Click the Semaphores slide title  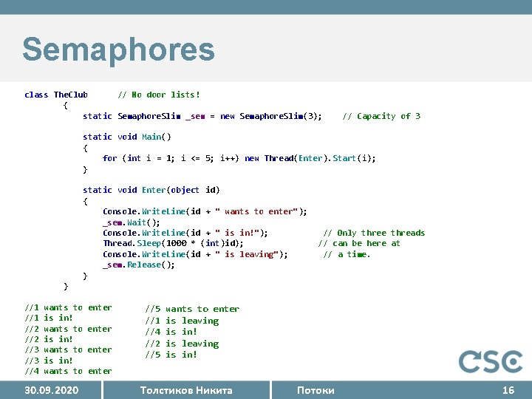pos(118,50)
